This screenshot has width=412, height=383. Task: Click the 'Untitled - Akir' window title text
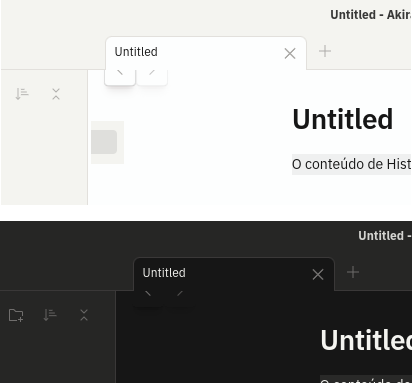pyautogui.click(x=371, y=15)
